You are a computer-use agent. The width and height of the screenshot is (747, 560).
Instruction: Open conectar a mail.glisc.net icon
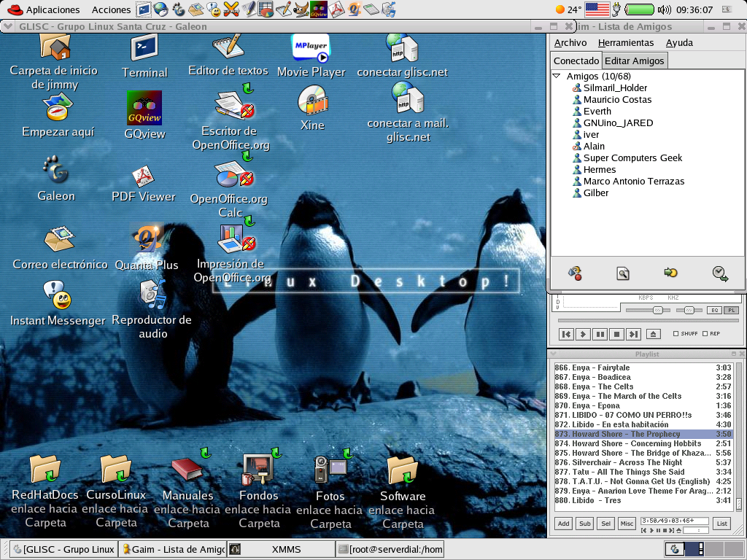click(408, 98)
